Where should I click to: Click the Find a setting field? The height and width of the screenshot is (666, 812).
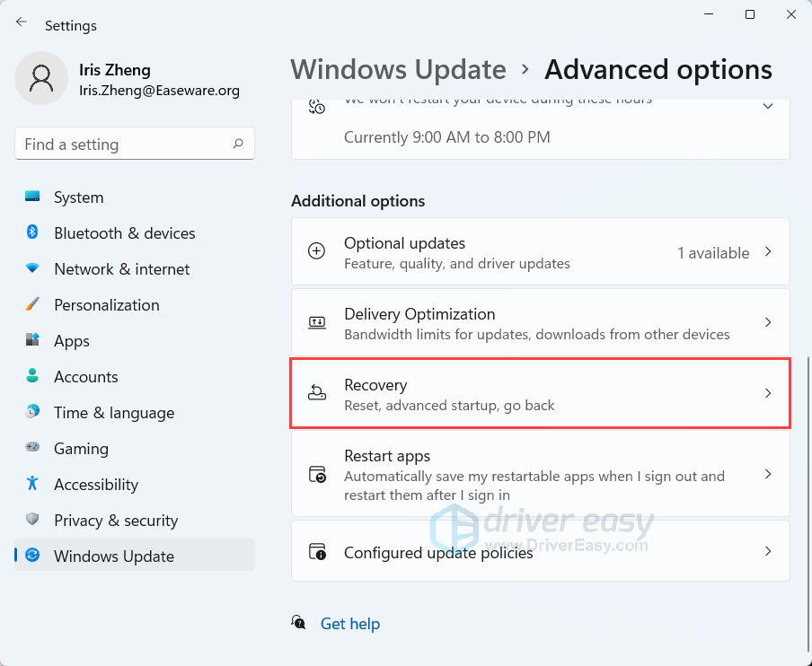coord(126,144)
